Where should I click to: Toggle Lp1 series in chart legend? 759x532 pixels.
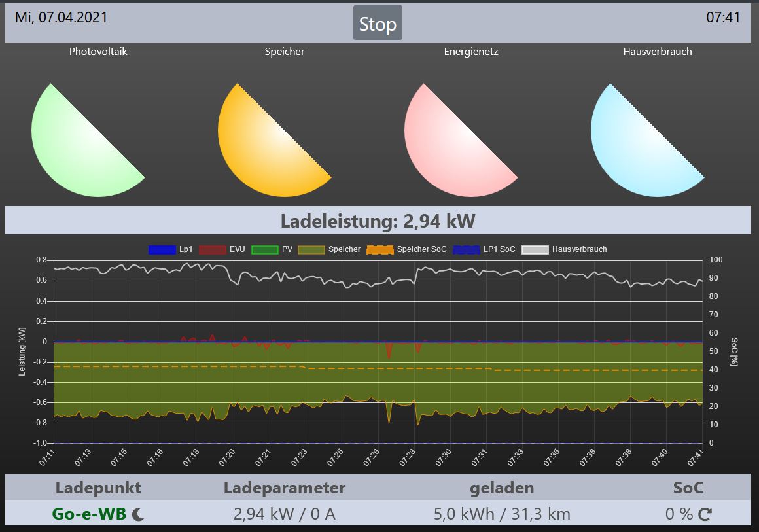tap(171, 249)
